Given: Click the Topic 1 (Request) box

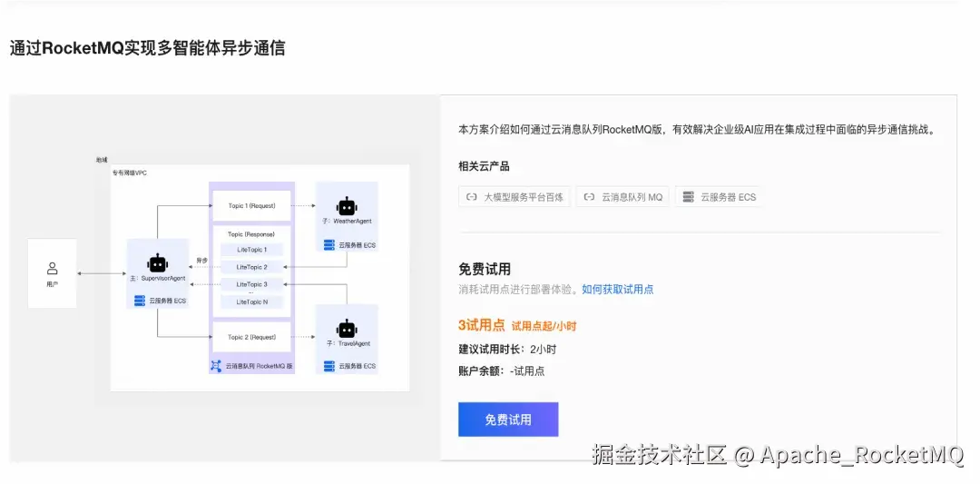Looking at the screenshot, I should coord(252,206).
